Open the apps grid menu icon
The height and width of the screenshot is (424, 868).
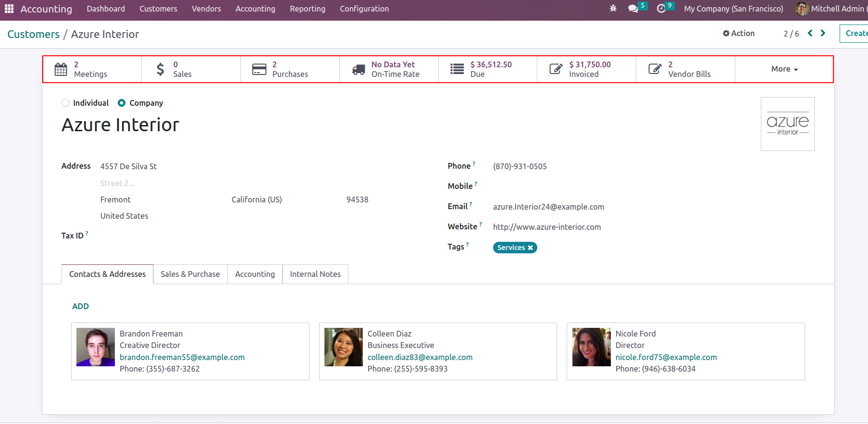coord(9,9)
